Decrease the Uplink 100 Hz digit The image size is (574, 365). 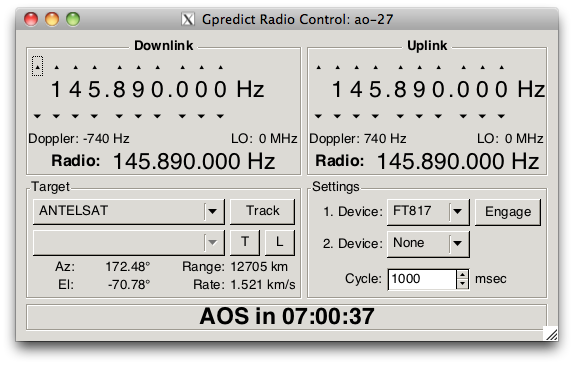tap(463, 116)
